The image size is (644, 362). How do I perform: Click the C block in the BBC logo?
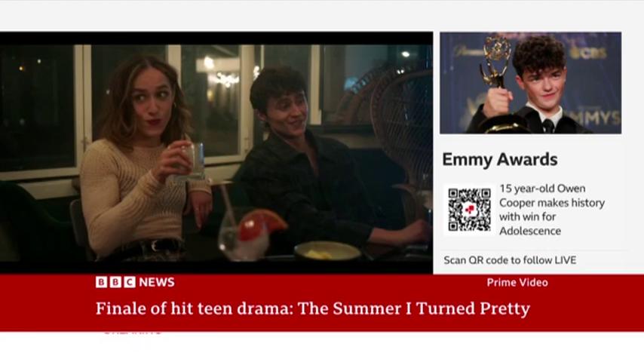pyautogui.click(x=130, y=282)
